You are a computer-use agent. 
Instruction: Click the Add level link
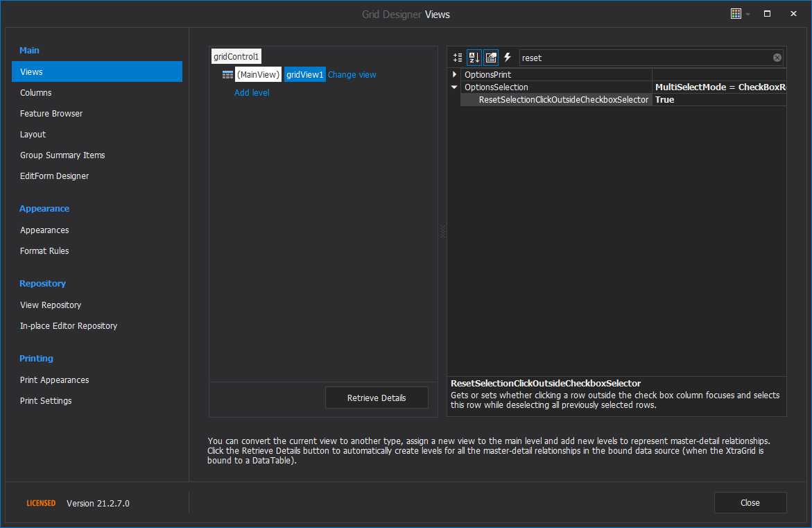coord(252,93)
